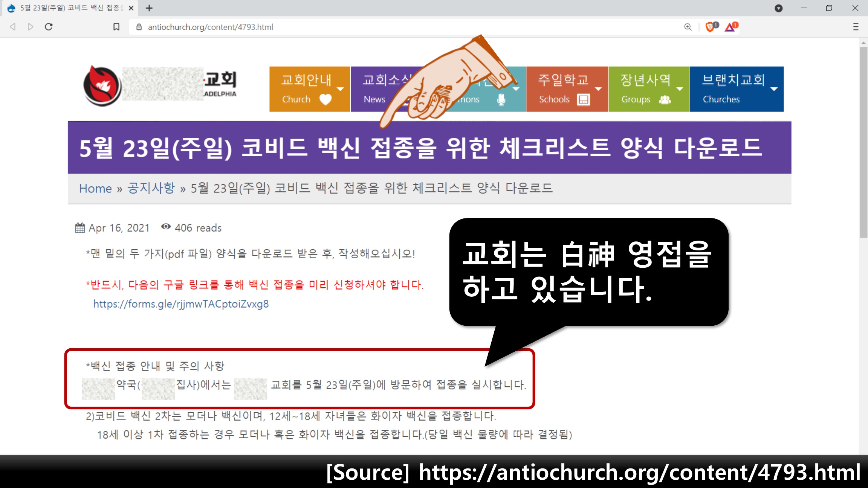
Task: Open the 주일학교 Schools menu
Action: click(567, 89)
